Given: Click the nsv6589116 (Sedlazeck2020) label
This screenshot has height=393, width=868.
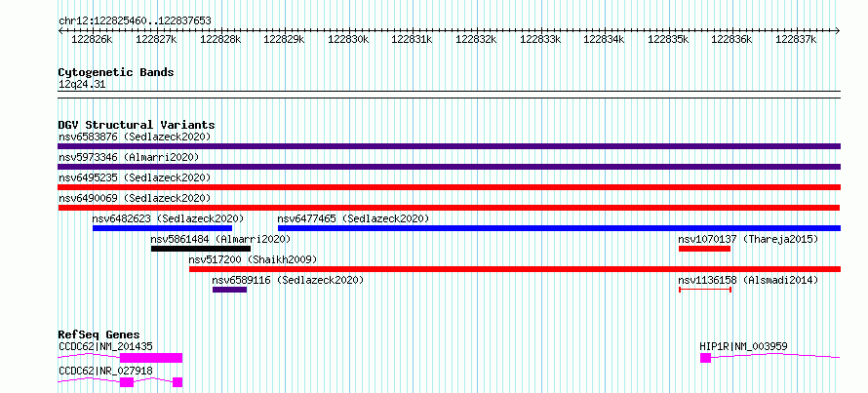Looking at the screenshot, I should click(289, 280).
